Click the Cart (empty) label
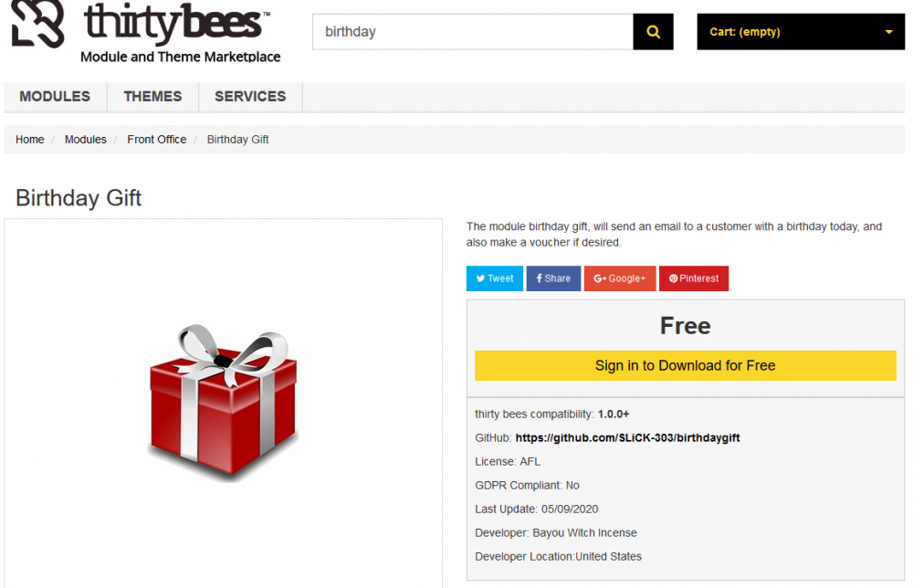913x588 pixels. tap(745, 32)
